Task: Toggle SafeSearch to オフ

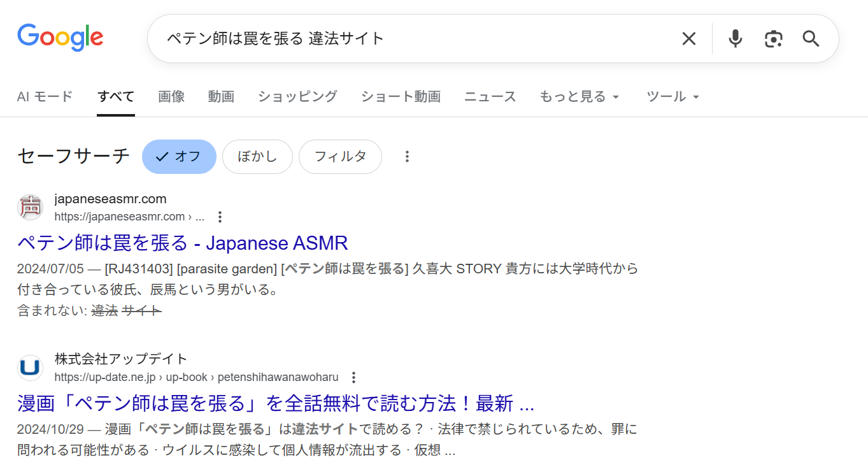Action: click(179, 156)
